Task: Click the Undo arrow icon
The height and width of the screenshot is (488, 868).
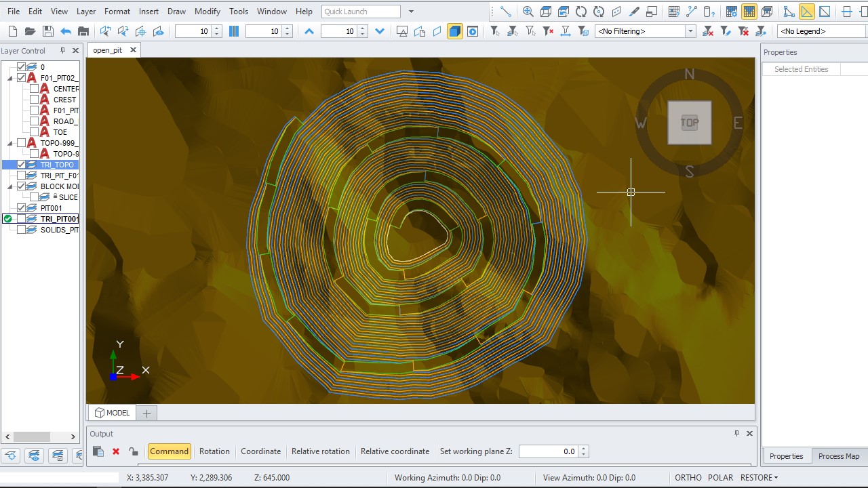Action: click(x=66, y=31)
